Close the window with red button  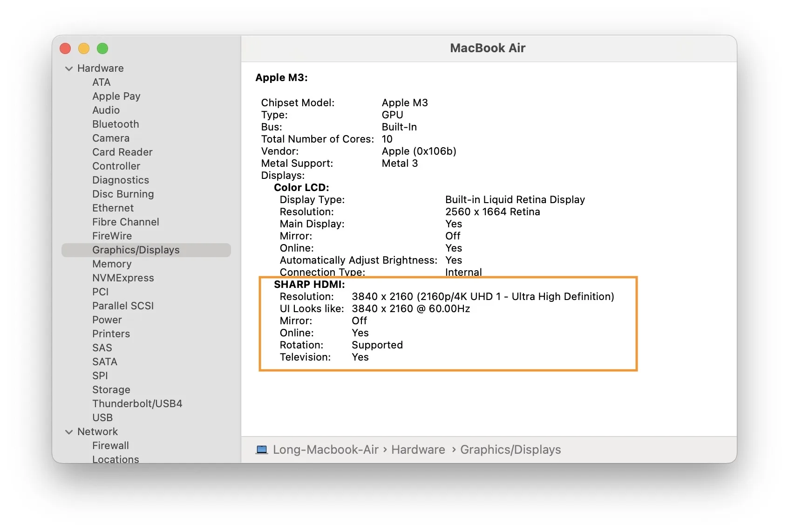[x=65, y=48]
